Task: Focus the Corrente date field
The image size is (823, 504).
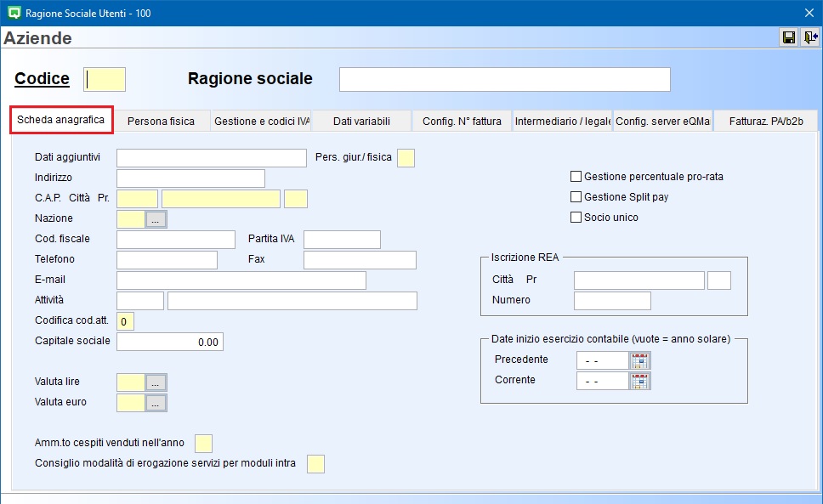Action: [603, 382]
